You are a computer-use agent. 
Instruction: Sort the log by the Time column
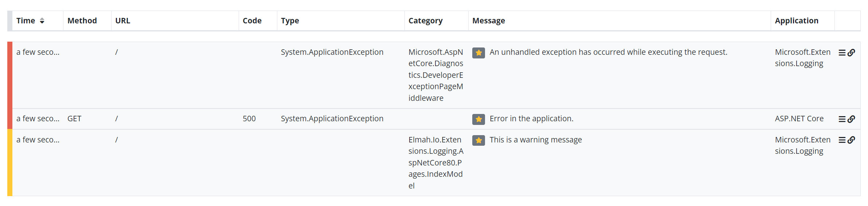pyautogui.click(x=30, y=21)
